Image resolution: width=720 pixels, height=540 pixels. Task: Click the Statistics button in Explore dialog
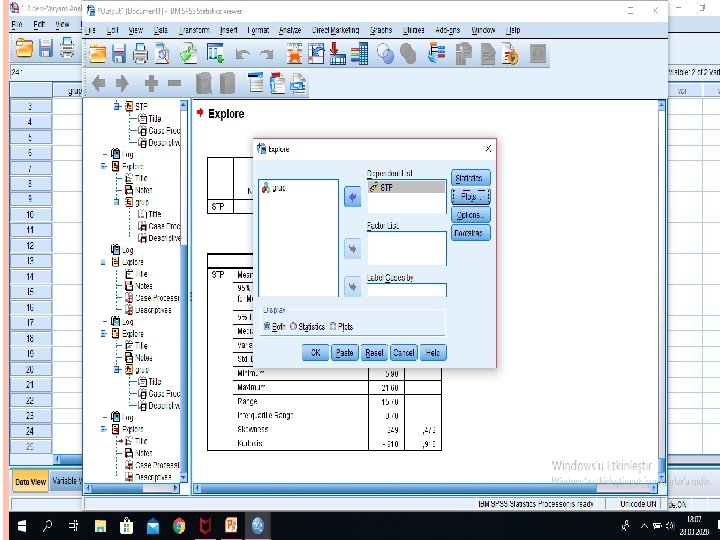pyautogui.click(x=470, y=178)
